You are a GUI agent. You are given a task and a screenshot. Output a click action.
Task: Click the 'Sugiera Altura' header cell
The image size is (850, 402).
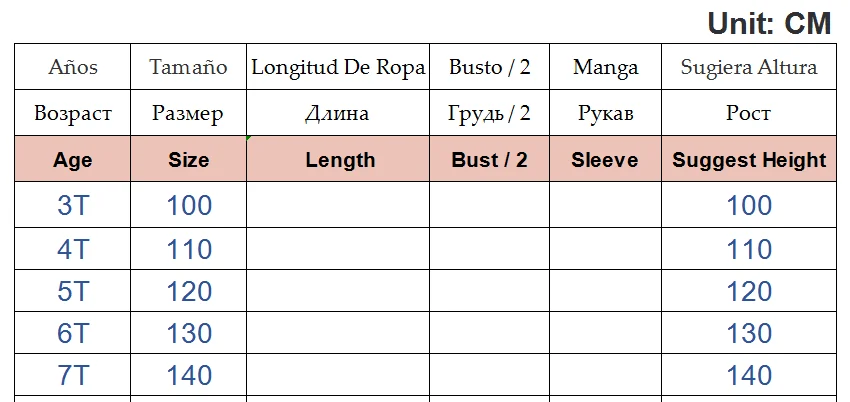pos(749,68)
